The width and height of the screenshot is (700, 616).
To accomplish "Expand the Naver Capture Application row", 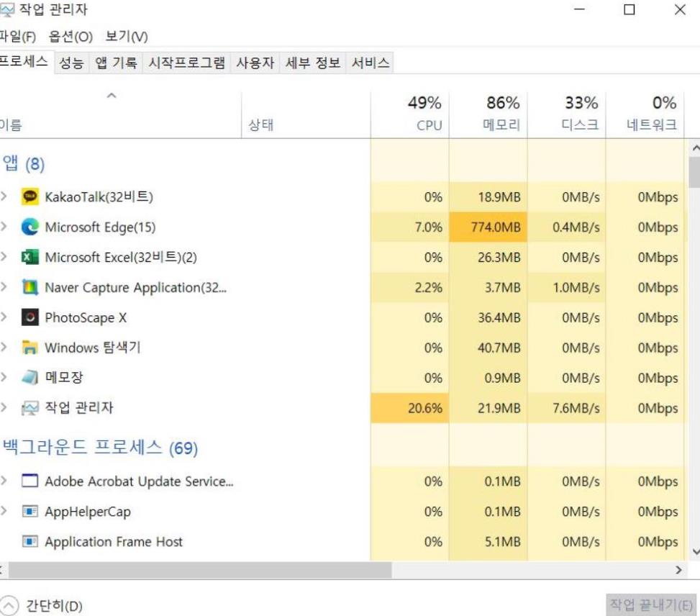I will pyautogui.click(x=4, y=287).
